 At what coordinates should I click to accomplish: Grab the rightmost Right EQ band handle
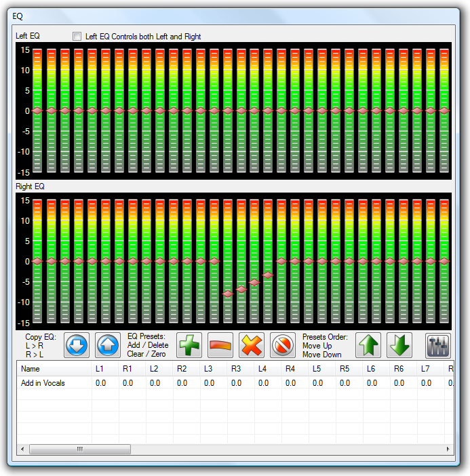pyautogui.click(x=444, y=261)
